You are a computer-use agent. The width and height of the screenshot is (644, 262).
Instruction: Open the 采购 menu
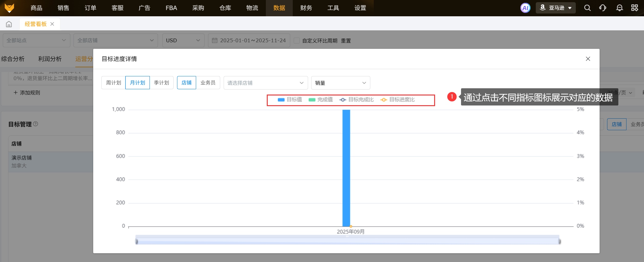[198, 8]
